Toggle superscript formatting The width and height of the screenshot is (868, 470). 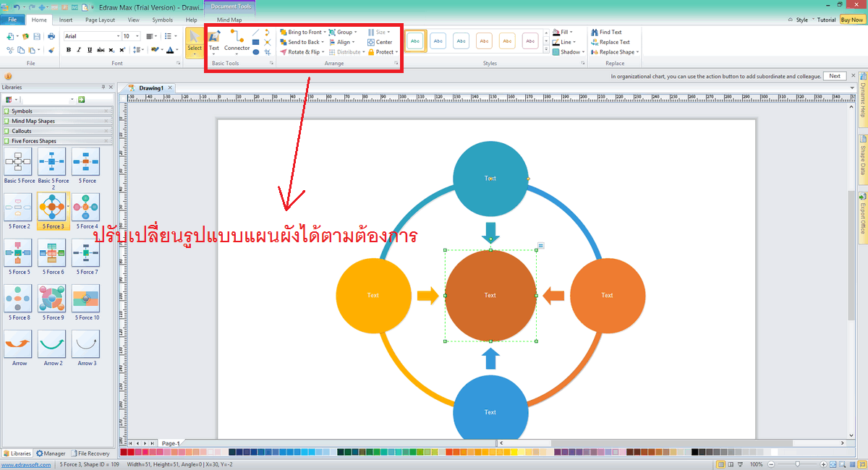(x=122, y=50)
